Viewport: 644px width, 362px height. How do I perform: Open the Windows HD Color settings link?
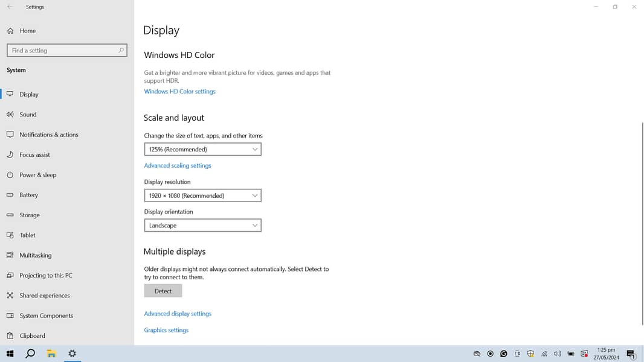[x=179, y=92]
